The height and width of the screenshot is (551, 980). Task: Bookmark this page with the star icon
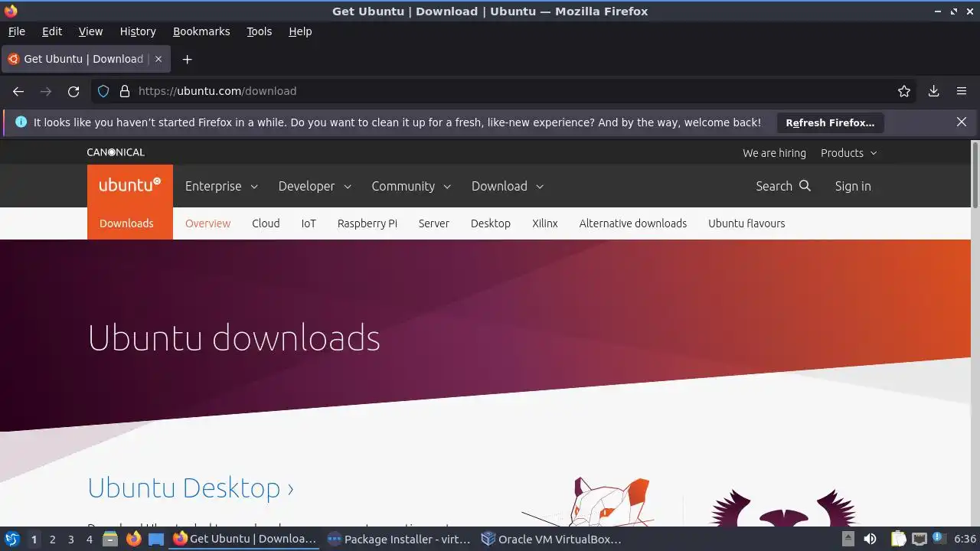[904, 91]
